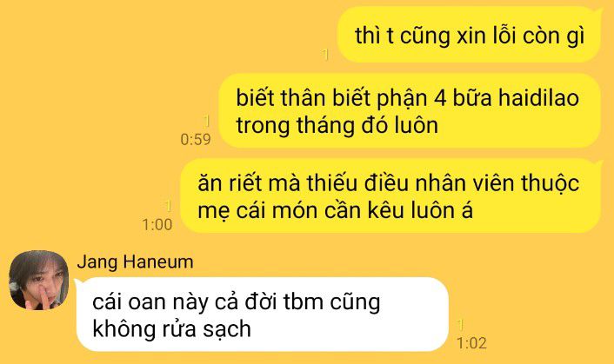Click the 1:02 timestamp

(472, 343)
